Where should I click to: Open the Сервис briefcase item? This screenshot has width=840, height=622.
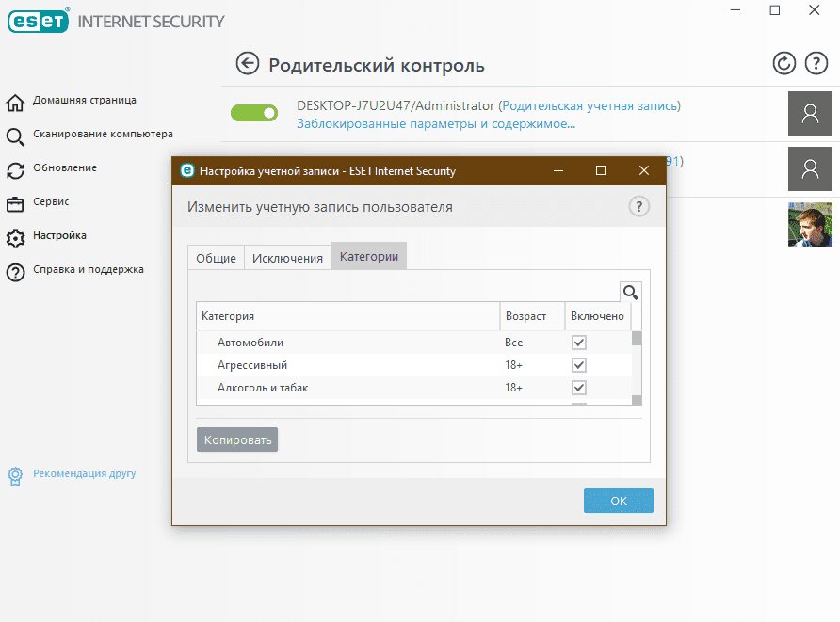point(15,203)
